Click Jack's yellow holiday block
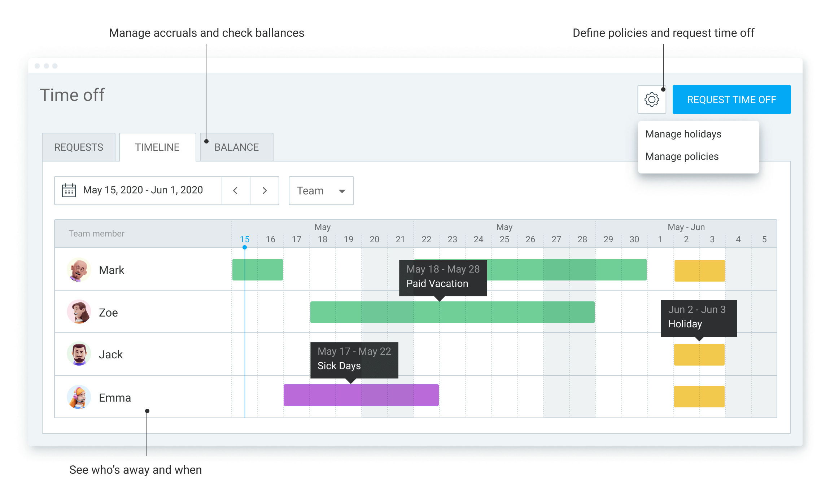The image size is (830, 504). coord(699,355)
